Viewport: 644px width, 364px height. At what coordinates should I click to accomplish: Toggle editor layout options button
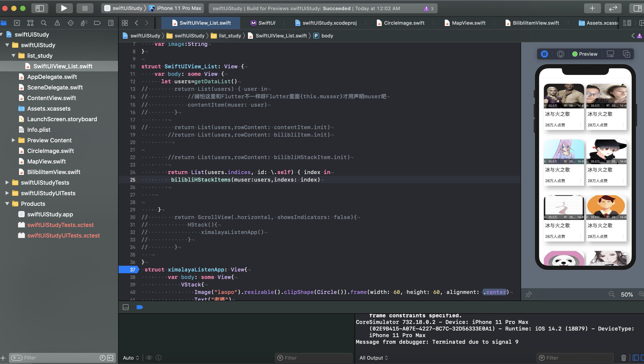[x=627, y=23]
